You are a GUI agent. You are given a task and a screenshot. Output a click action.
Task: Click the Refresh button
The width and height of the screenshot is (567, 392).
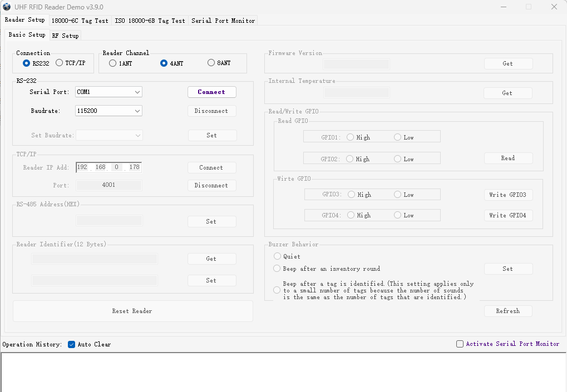[508, 311]
